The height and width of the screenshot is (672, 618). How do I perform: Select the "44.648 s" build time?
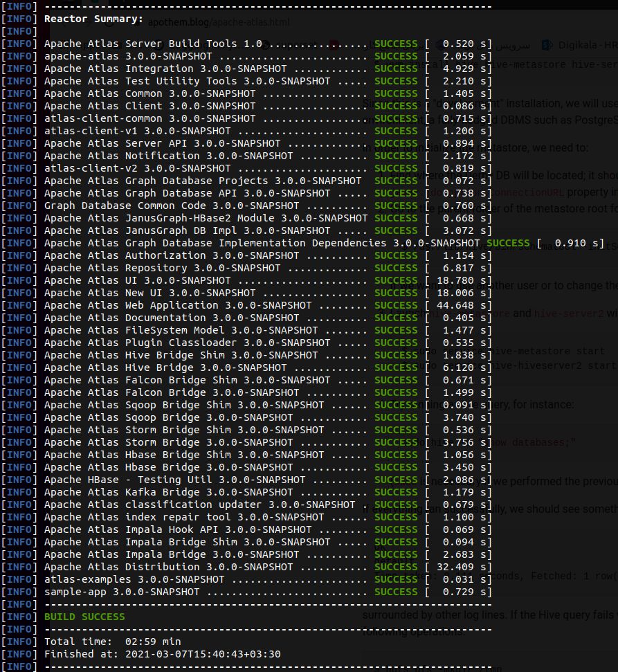click(461, 305)
